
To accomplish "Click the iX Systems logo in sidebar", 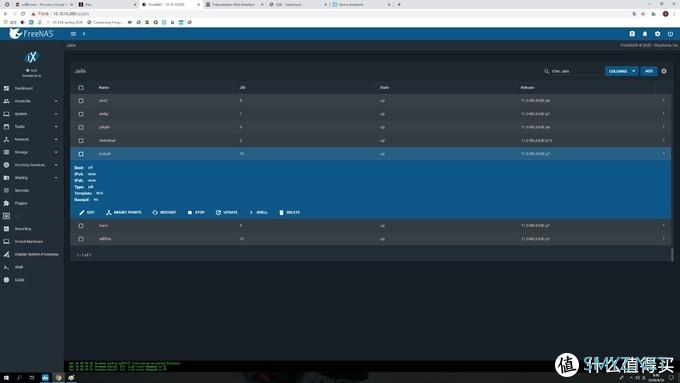I will (x=32, y=57).
